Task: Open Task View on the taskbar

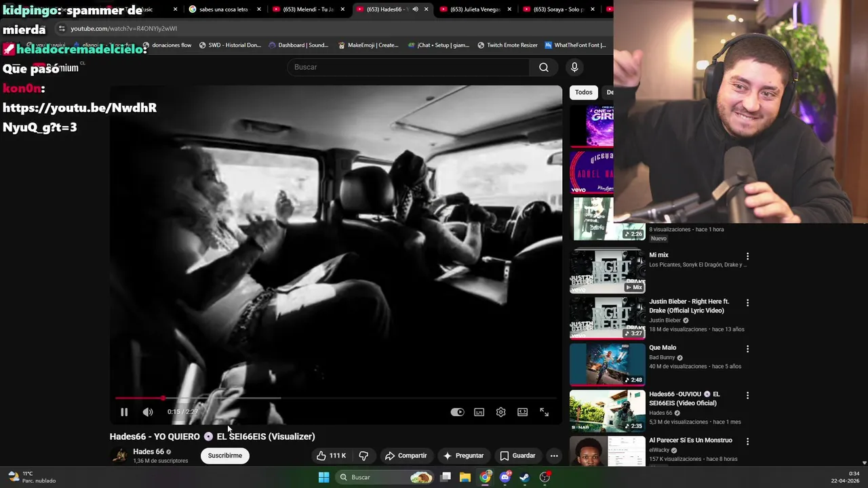Action: click(446, 477)
